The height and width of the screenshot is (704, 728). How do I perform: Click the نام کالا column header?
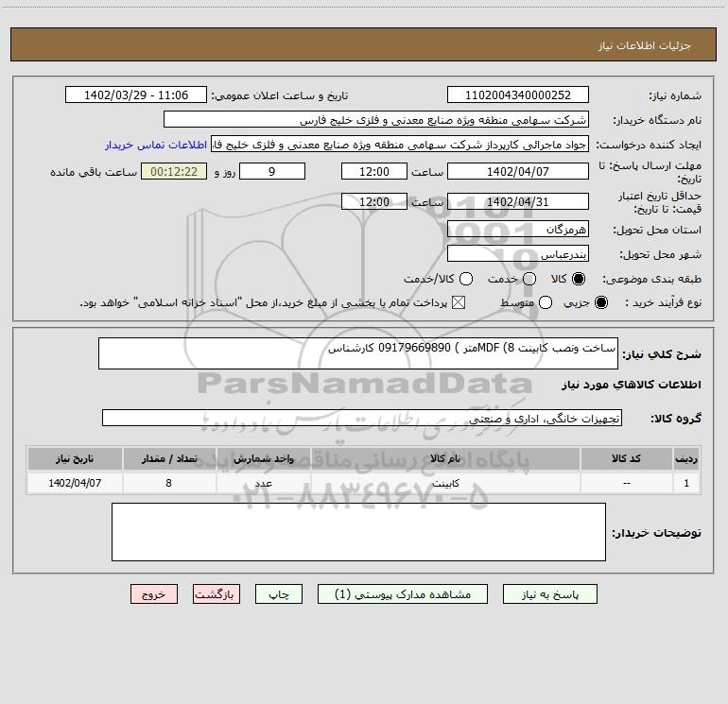445,458
